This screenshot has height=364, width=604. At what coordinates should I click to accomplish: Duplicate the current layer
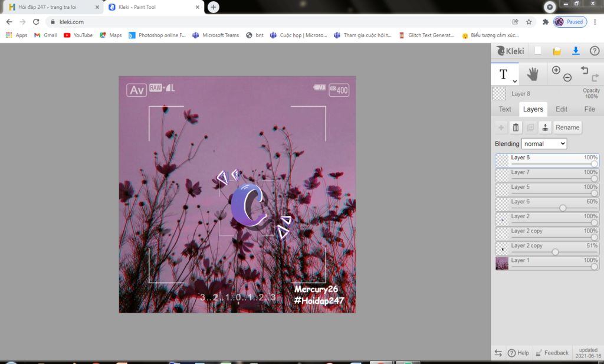[x=530, y=127]
